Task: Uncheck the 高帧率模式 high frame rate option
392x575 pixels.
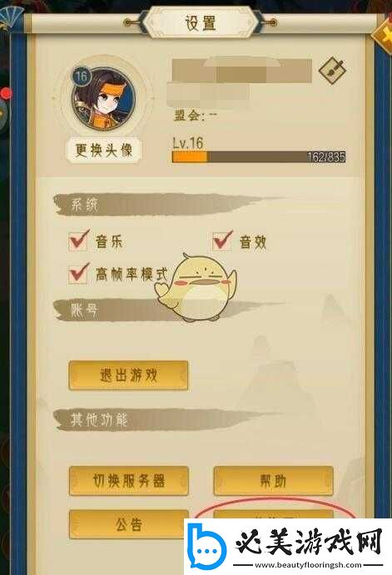Action: [x=77, y=275]
